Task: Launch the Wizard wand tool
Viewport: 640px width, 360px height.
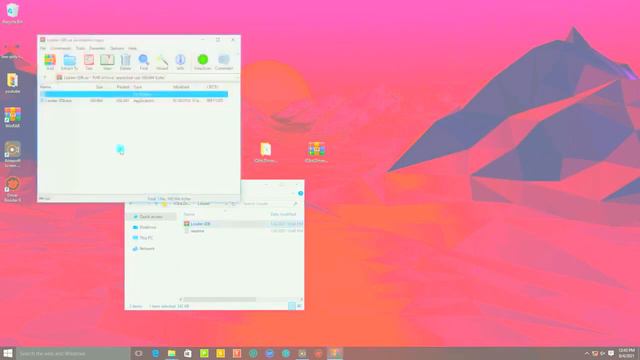Action: [162, 62]
